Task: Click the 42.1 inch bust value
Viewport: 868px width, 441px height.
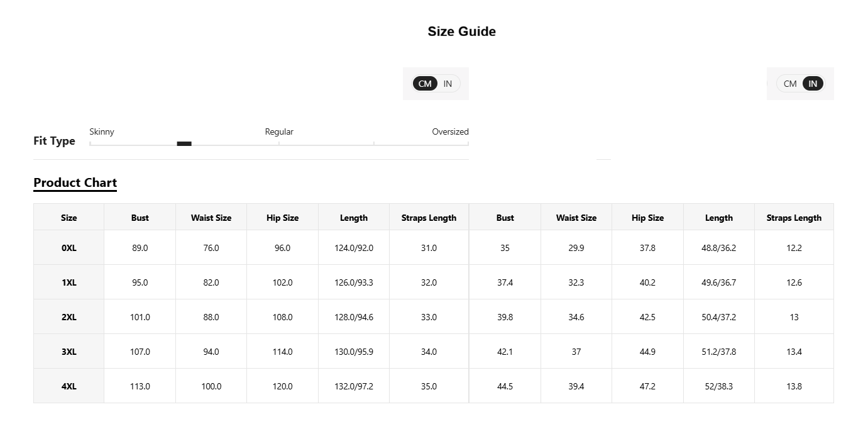Action: [505, 352]
